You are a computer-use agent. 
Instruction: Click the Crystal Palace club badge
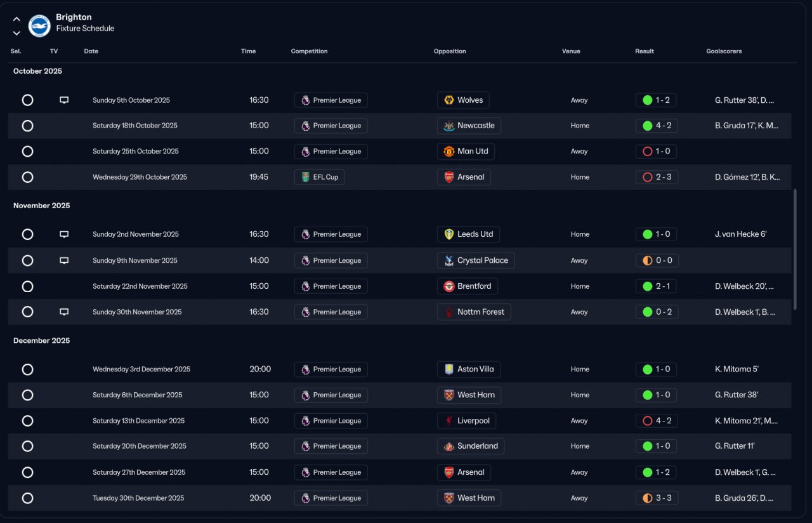449,260
